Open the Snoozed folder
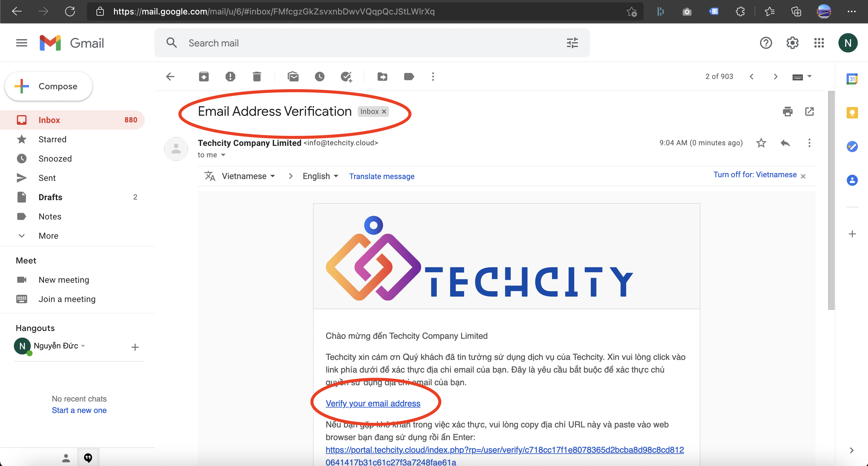Screen dimensions: 868x466 point(72,158)
